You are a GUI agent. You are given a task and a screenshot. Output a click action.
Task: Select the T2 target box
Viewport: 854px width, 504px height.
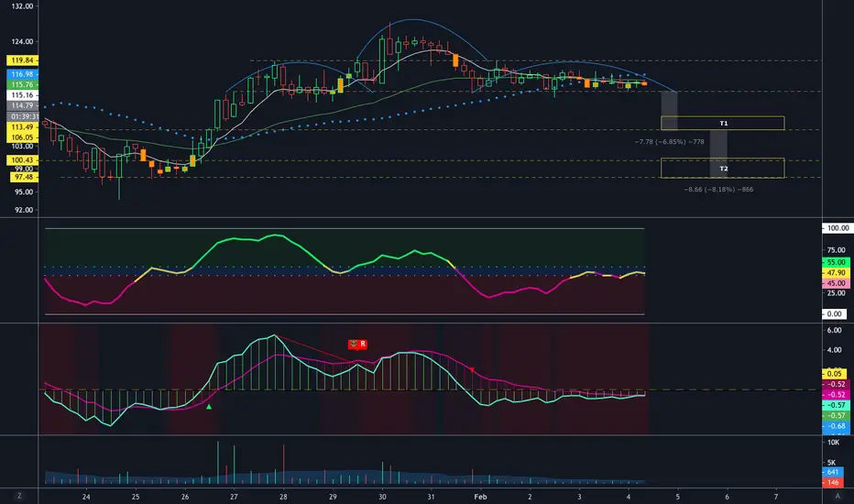tap(723, 168)
